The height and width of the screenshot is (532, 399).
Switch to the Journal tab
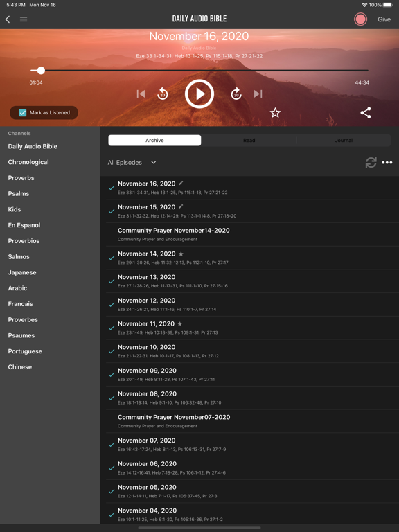(x=344, y=141)
